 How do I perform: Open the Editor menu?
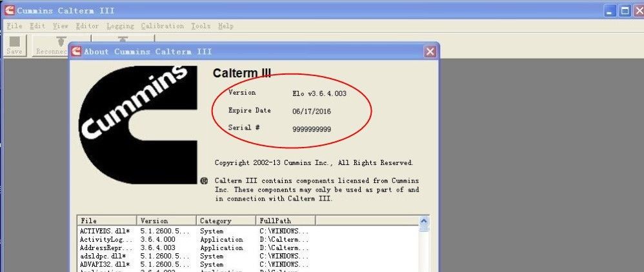coord(87,26)
